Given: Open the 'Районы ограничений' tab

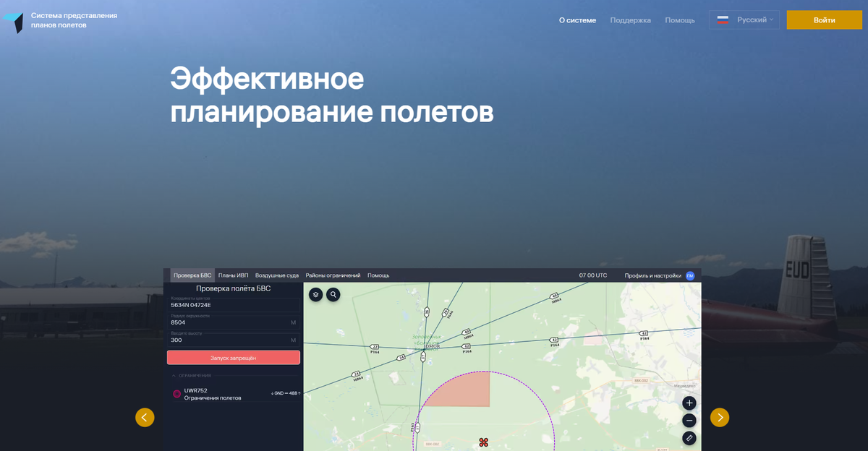Looking at the screenshot, I should point(333,275).
